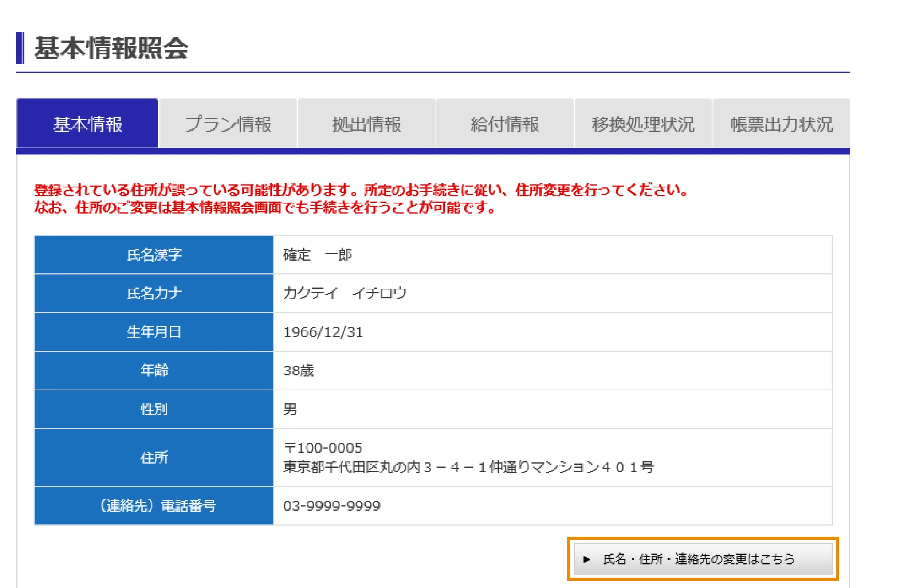Switch to the 帳票出力状況 tab

click(x=781, y=124)
